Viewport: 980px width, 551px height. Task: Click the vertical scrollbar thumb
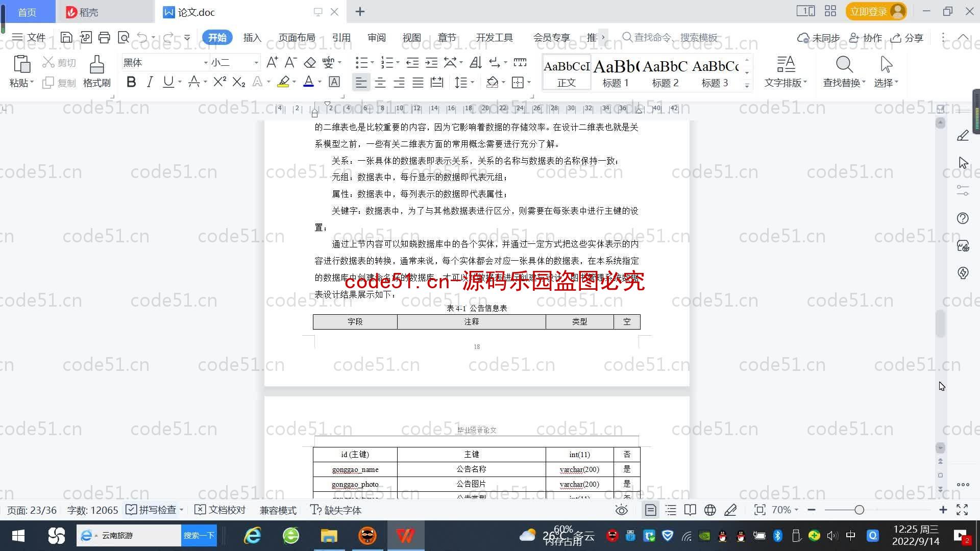(x=941, y=323)
